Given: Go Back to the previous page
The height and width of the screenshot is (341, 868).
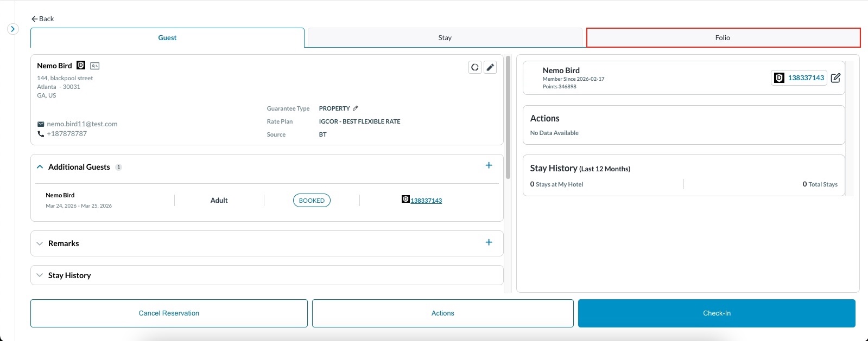Looking at the screenshot, I should (x=42, y=19).
